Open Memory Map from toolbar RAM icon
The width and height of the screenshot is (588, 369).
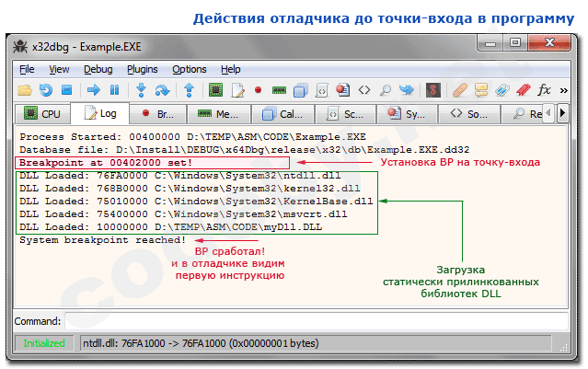(279, 90)
